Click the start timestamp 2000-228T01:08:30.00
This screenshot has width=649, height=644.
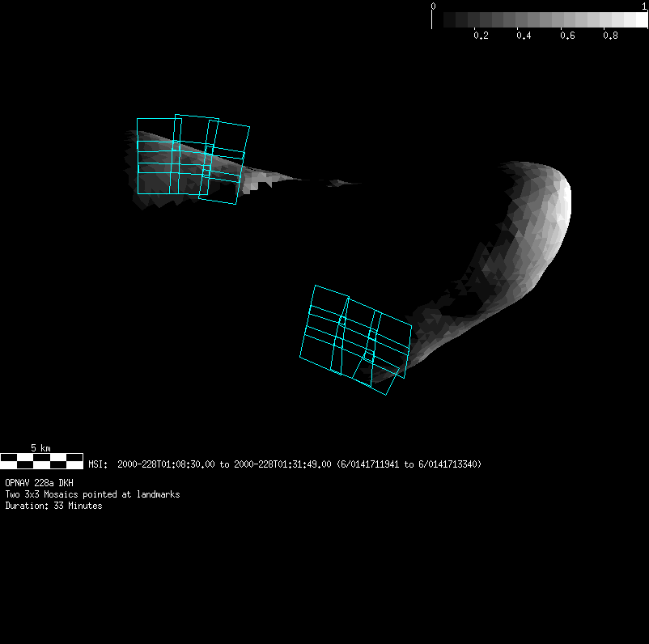(167, 464)
